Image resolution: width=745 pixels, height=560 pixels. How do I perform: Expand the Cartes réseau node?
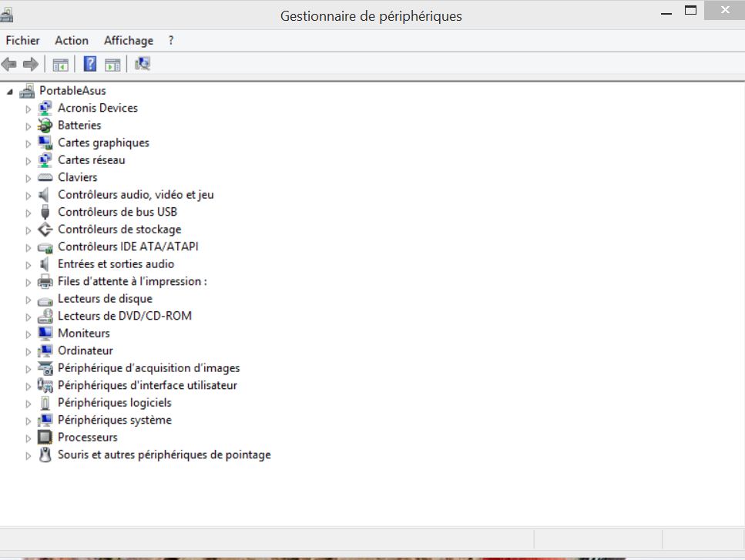[x=29, y=161]
